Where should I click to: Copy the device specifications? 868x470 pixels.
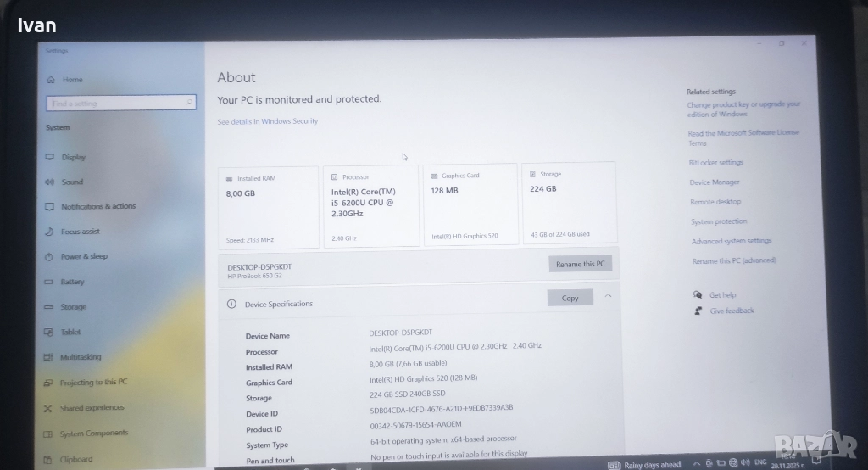pos(570,298)
